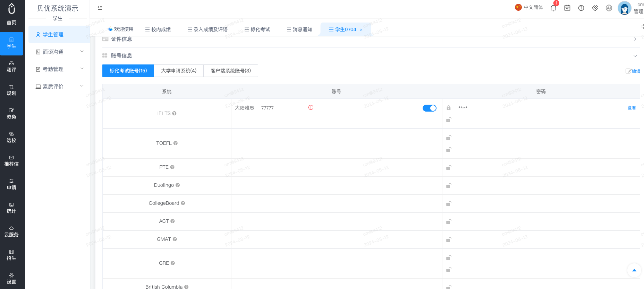Toggle the PTE password unlock icon
This screenshot has height=289, width=644.
(x=449, y=167)
